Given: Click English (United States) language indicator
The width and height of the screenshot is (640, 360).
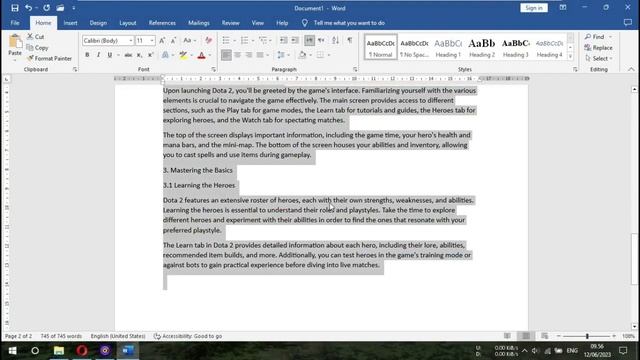Looking at the screenshot, I should [x=118, y=336].
